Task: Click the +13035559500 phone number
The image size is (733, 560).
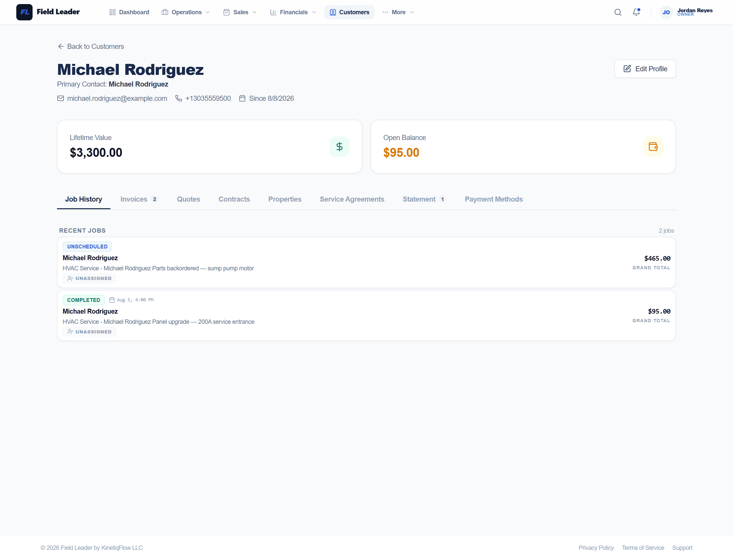Action: 208,98
